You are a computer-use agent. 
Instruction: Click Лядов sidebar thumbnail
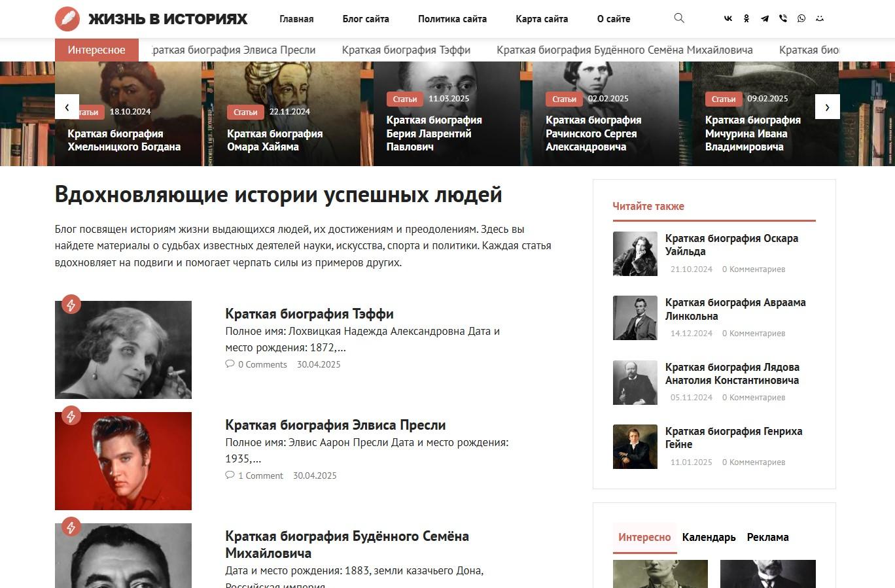[635, 383]
